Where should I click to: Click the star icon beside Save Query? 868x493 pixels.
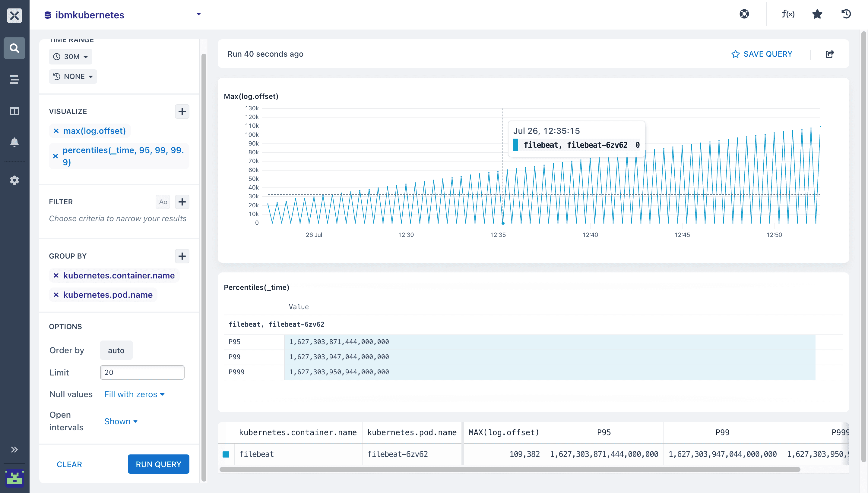pyautogui.click(x=736, y=54)
